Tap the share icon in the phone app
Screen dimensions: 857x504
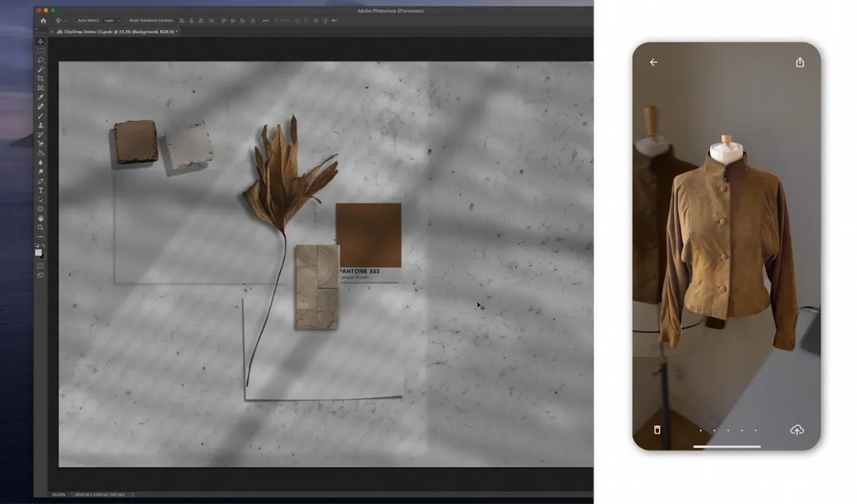pos(800,62)
